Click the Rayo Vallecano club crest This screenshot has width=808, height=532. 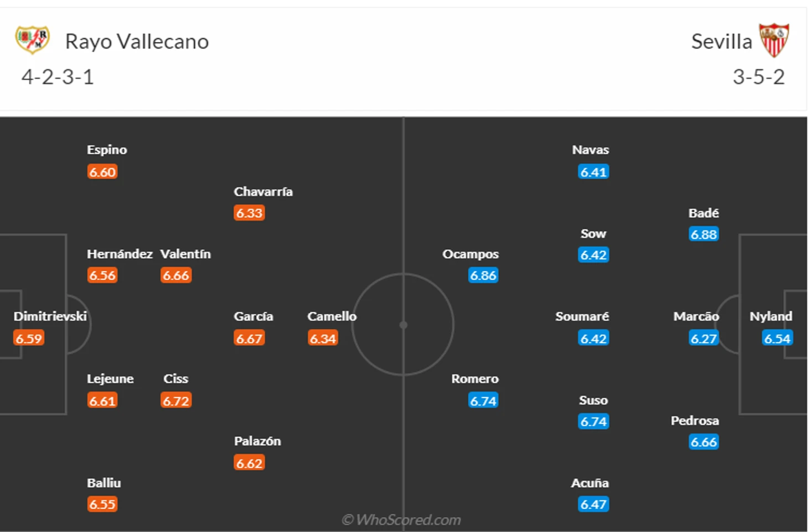32,40
